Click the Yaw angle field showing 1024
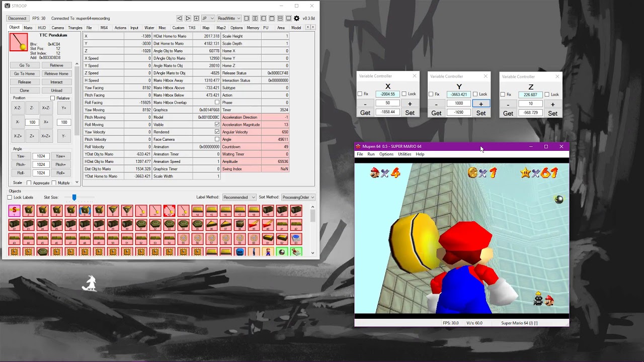The width and height of the screenshot is (644, 362). pos(41,156)
